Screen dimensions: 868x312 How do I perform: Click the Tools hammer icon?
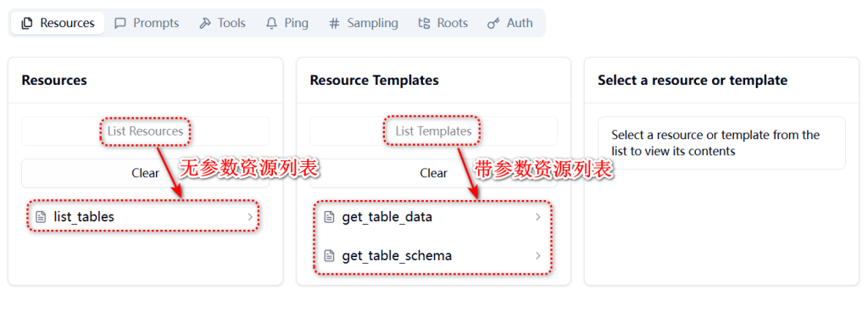[x=205, y=23]
